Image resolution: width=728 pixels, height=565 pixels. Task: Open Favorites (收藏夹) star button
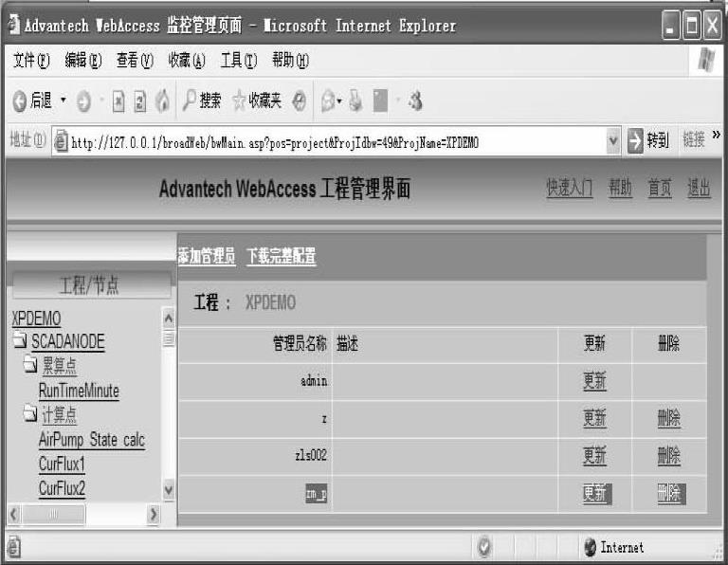pyautogui.click(x=257, y=100)
